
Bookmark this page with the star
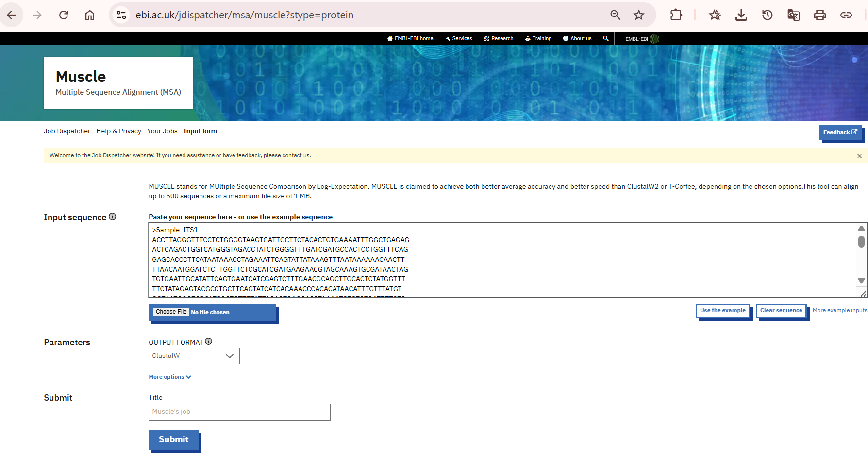coord(639,15)
